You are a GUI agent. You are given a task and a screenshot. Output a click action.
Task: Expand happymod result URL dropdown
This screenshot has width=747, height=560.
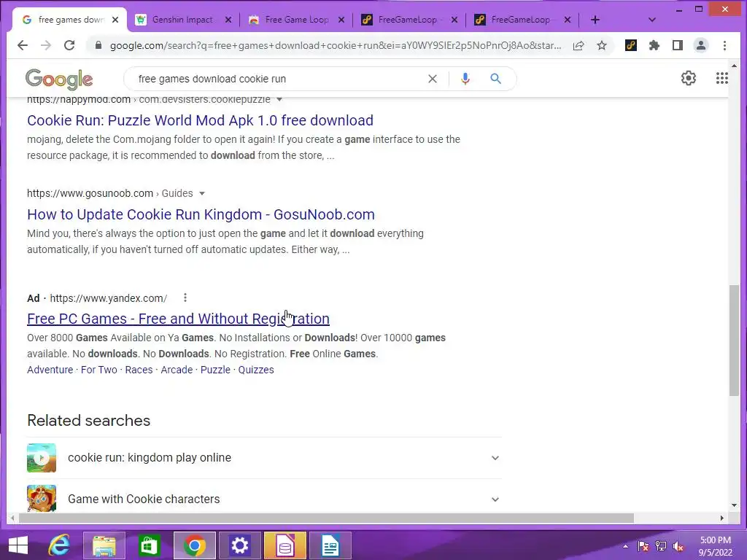point(279,99)
